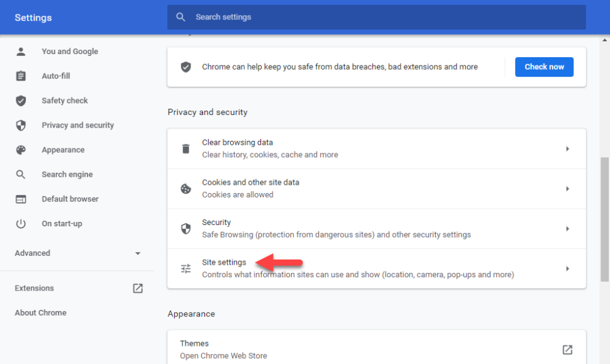This screenshot has width=610, height=364.
Task: Click the Search settings field
Action: (377, 17)
